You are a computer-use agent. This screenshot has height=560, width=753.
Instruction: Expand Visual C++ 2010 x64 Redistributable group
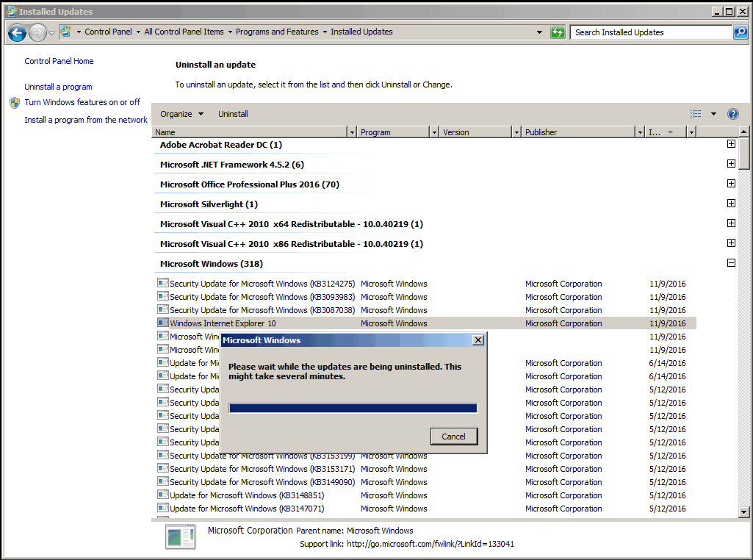point(731,223)
